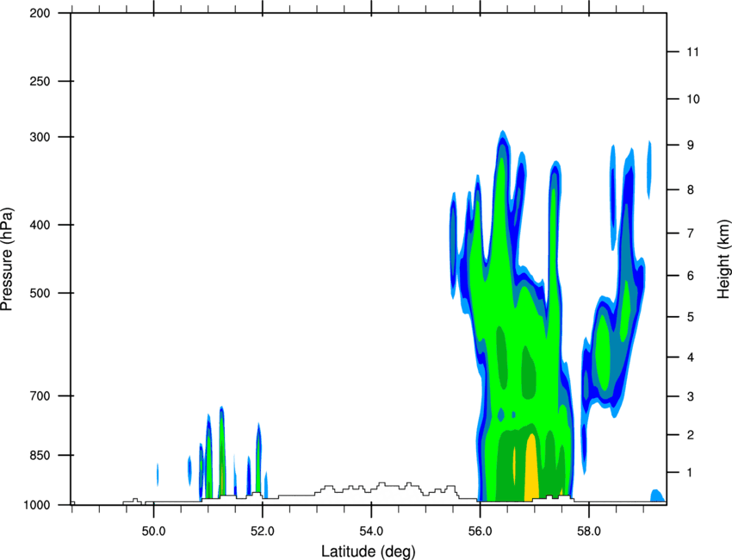The image size is (732, 560).
Task: Click the 7 km height label
Action: (x=691, y=233)
